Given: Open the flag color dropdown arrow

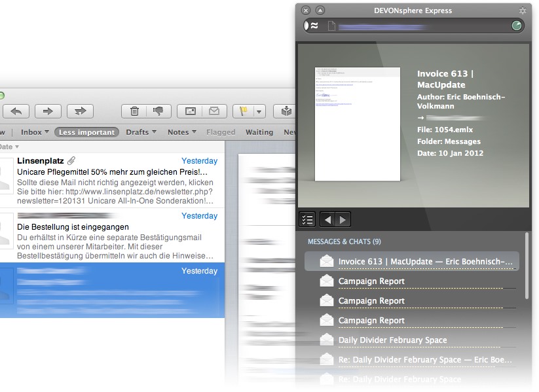Looking at the screenshot, I should coord(259,112).
